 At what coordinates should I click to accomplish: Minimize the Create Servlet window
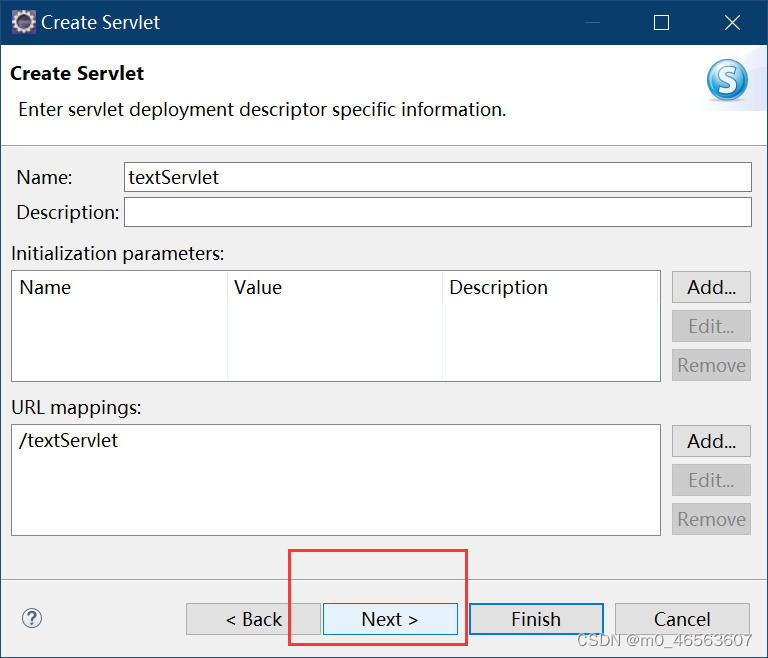click(591, 22)
